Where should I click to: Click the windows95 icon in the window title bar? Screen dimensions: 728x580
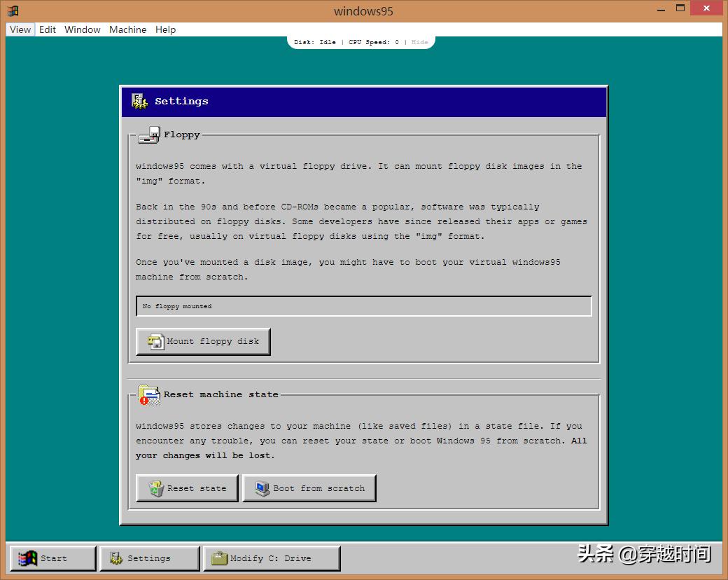pyautogui.click(x=12, y=10)
